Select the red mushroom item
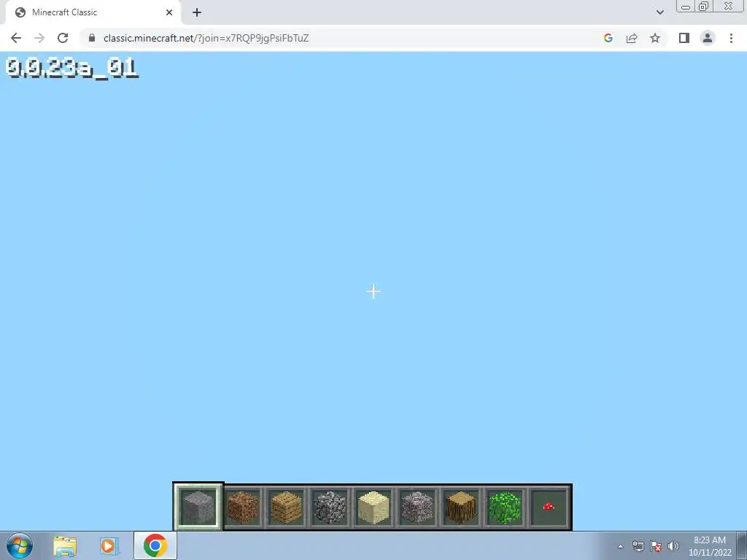Screen dimensions: 747x560 click(x=549, y=507)
